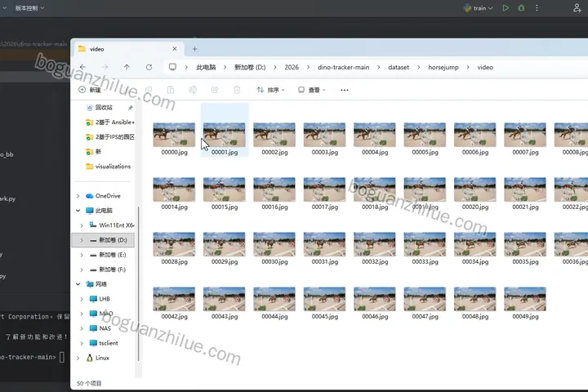Select the 00014.jpg thumbnail

point(174,189)
